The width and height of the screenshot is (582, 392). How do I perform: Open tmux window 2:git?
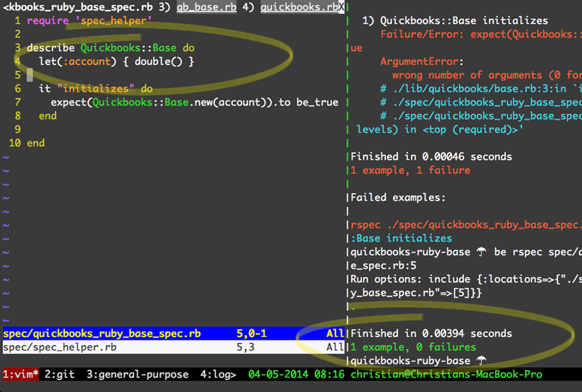click(59, 374)
